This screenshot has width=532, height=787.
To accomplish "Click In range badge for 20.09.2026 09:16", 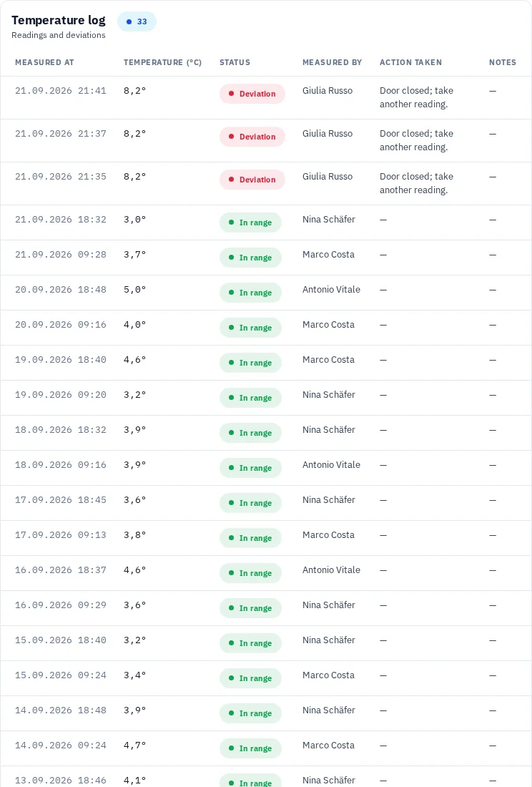I will click(251, 328).
